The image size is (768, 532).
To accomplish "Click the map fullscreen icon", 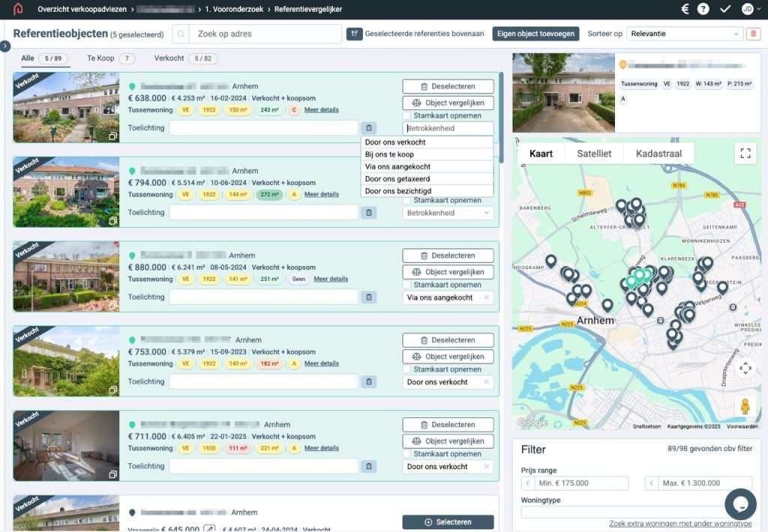I will coord(745,153).
